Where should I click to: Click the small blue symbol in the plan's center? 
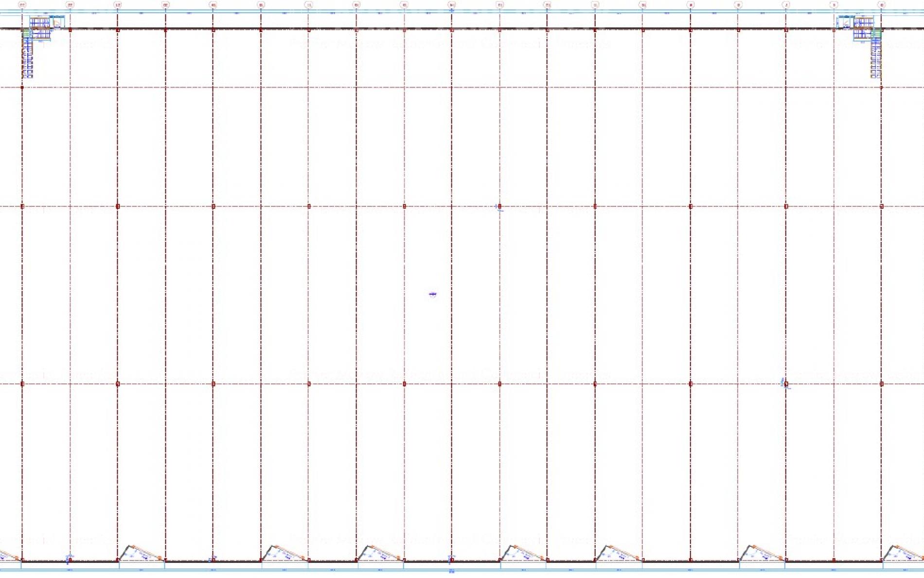point(433,294)
